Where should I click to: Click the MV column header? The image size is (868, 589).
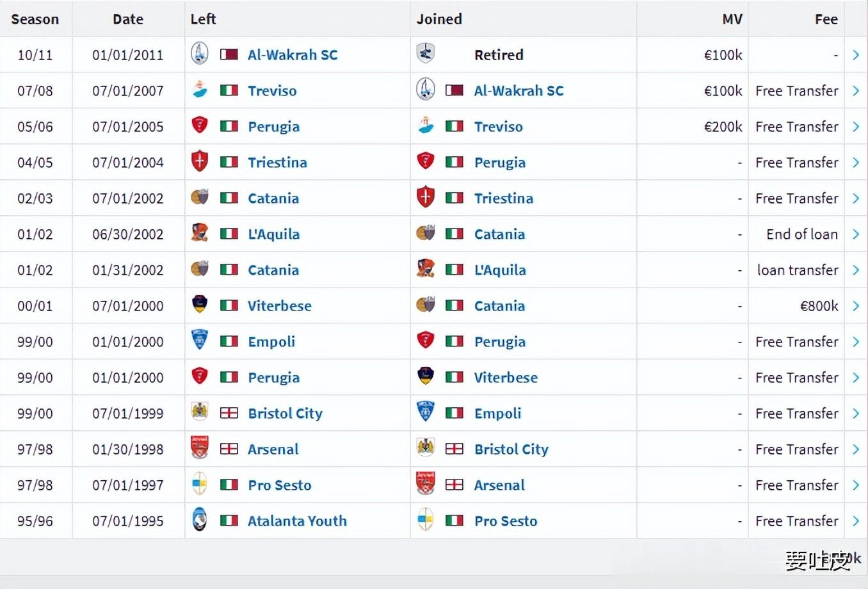732,19
